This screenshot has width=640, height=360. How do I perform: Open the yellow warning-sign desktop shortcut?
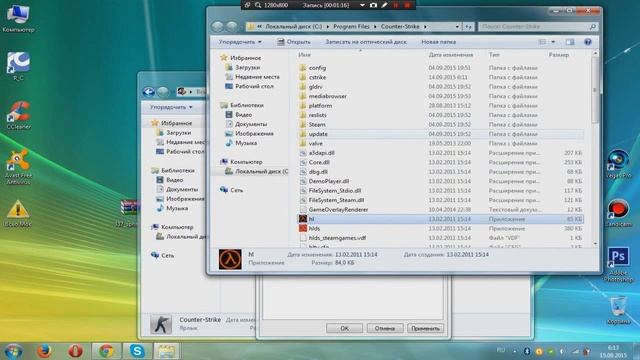click(x=18, y=213)
